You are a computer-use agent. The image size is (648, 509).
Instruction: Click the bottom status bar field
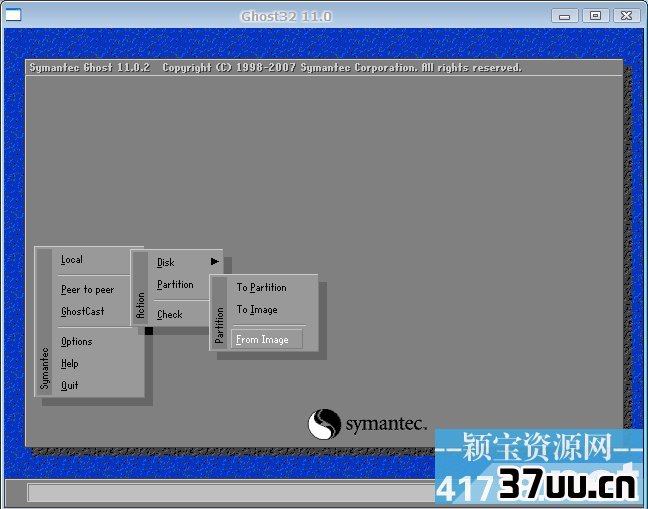click(x=231, y=492)
